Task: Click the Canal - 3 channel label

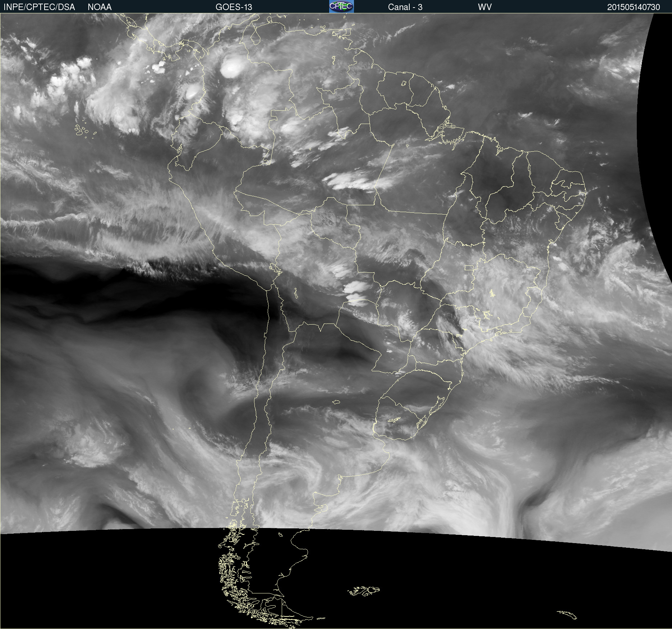Action: click(x=405, y=7)
